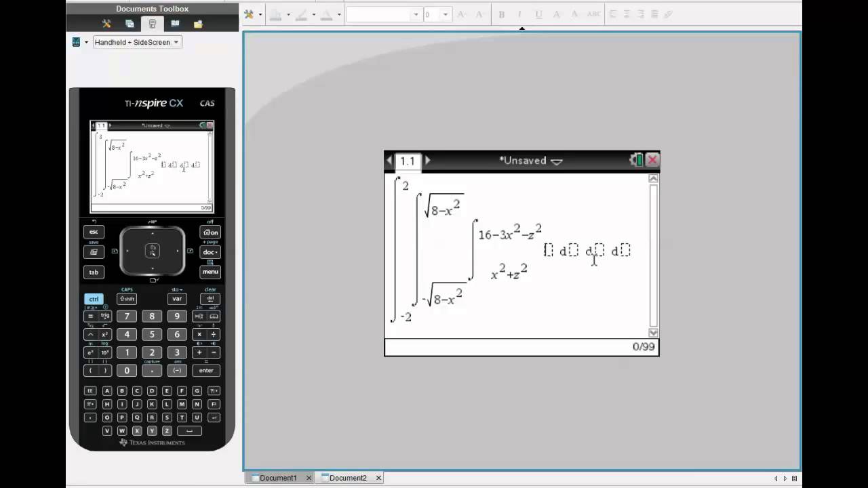Open the Utilities book icon tab
This screenshot has width=868, height=488.
click(x=175, y=24)
